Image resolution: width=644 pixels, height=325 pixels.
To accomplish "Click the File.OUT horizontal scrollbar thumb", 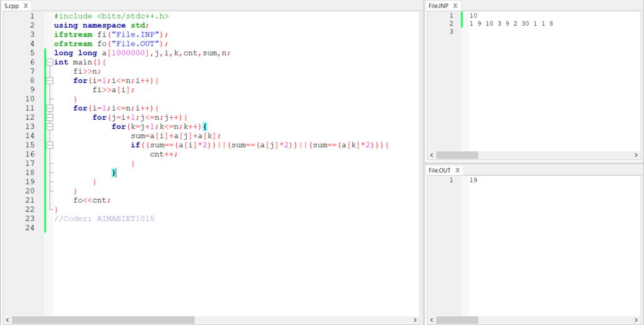I will pos(457,320).
